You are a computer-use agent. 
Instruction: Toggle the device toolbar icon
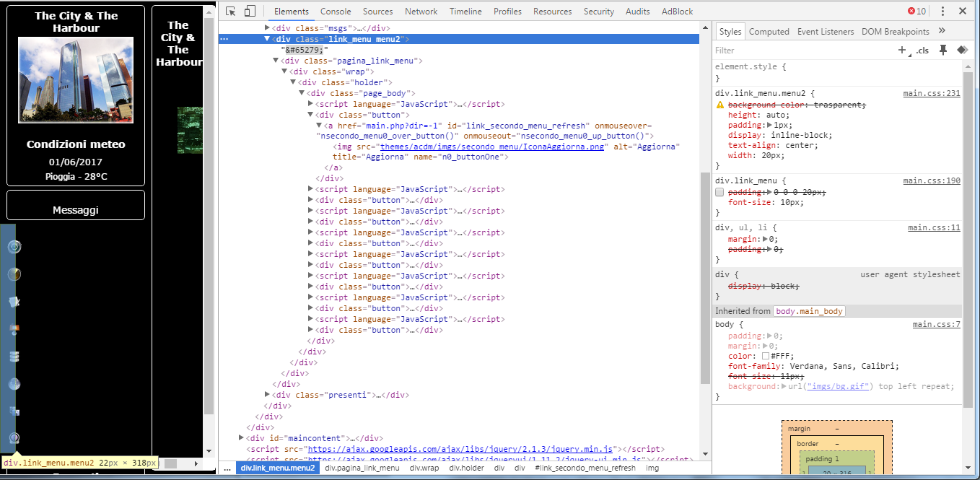point(250,12)
